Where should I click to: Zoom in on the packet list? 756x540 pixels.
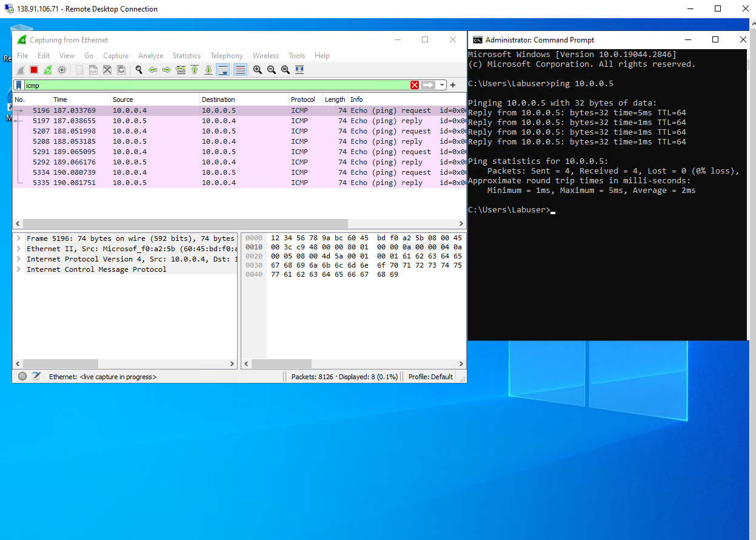258,69
